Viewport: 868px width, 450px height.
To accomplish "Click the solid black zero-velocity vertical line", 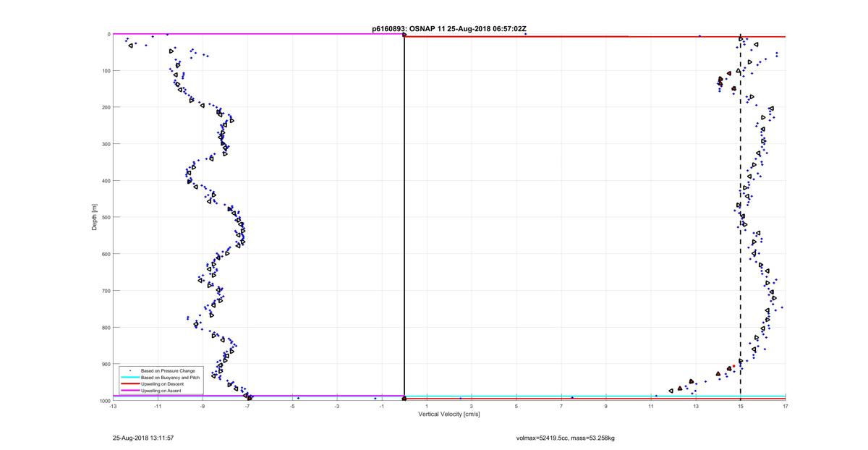I will 404,217.
